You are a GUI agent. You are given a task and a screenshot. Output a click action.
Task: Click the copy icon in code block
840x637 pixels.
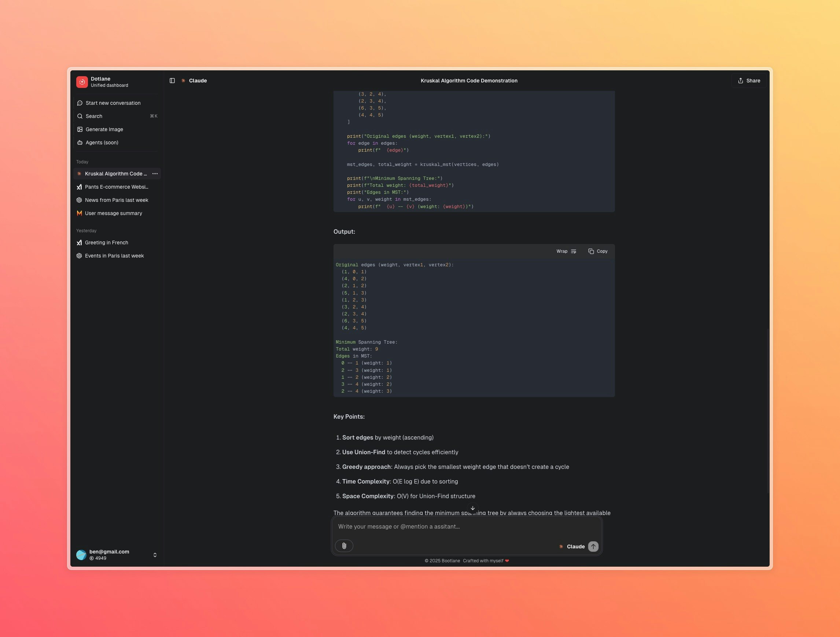(x=591, y=251)
